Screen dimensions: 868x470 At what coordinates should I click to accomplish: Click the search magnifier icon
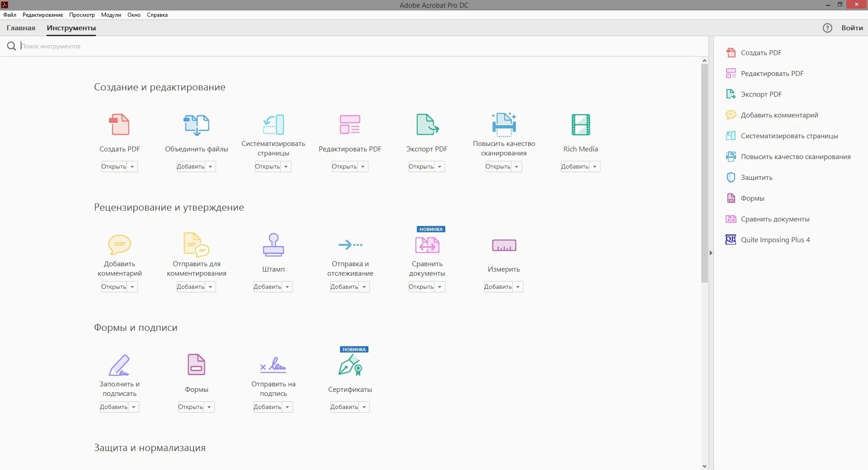(x=11, y=46)
